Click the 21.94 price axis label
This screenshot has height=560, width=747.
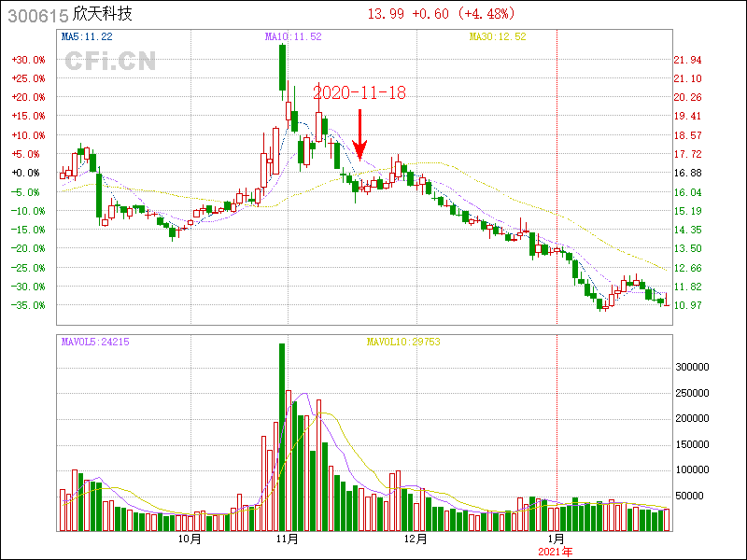687,60
